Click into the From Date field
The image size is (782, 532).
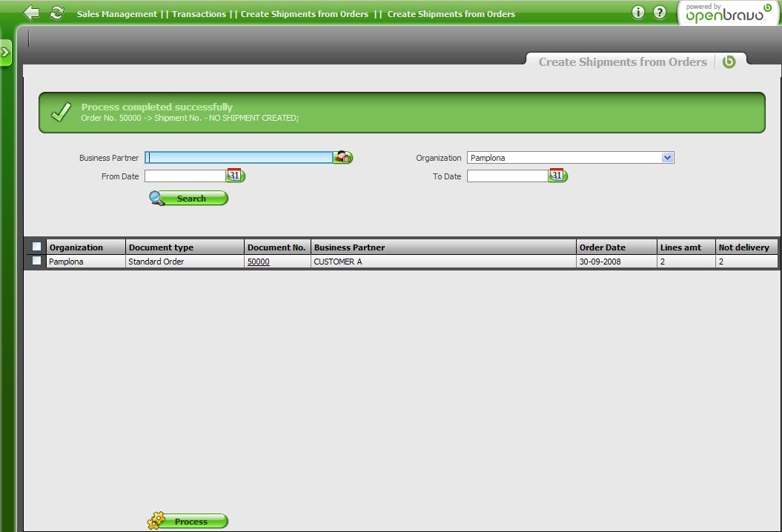[185, 176]
